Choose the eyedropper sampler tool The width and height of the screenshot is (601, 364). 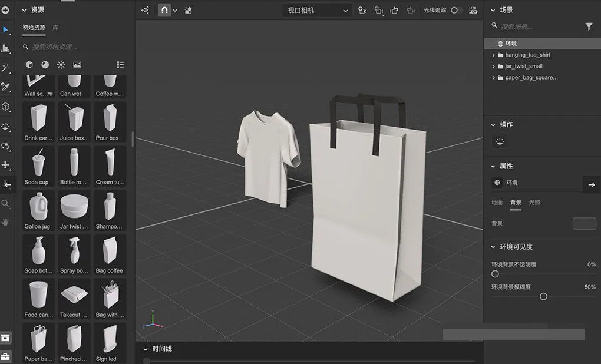6,87
